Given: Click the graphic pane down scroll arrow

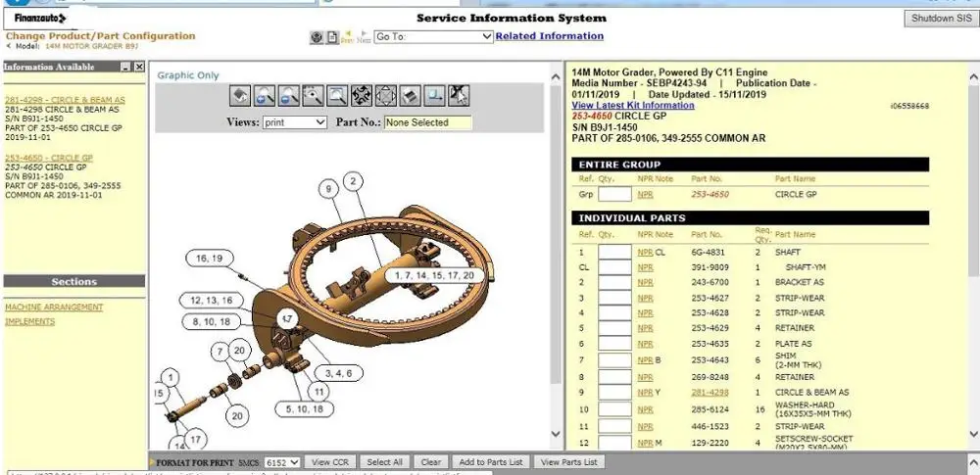Looking at the screenshot, I should (x=556, y=434).
